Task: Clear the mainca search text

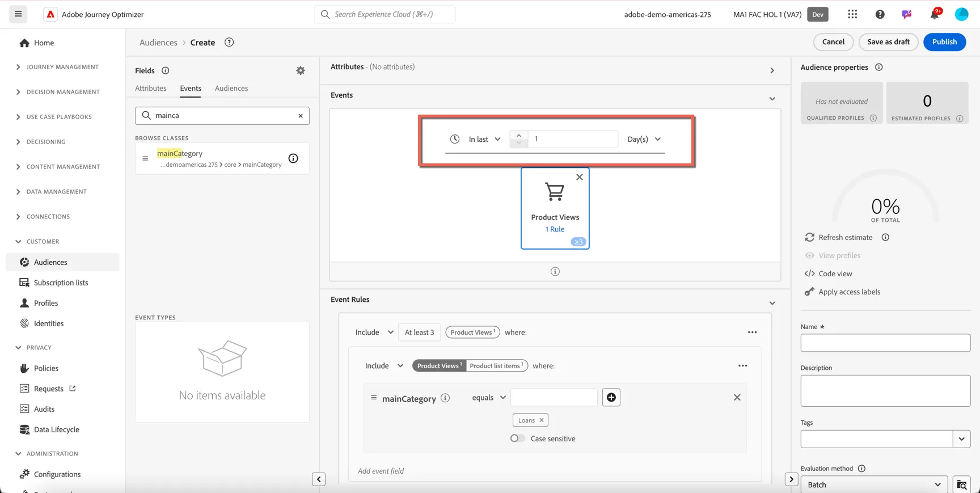Action: [301, 116]
